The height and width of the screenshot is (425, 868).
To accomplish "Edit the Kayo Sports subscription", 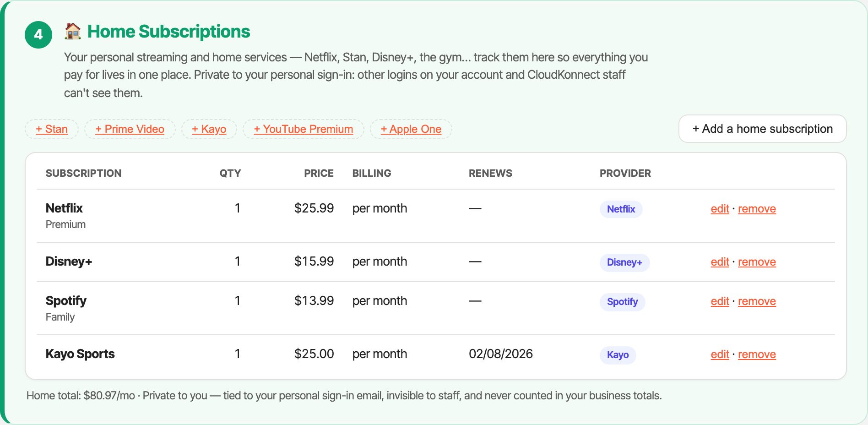I will tap(720, 354).
